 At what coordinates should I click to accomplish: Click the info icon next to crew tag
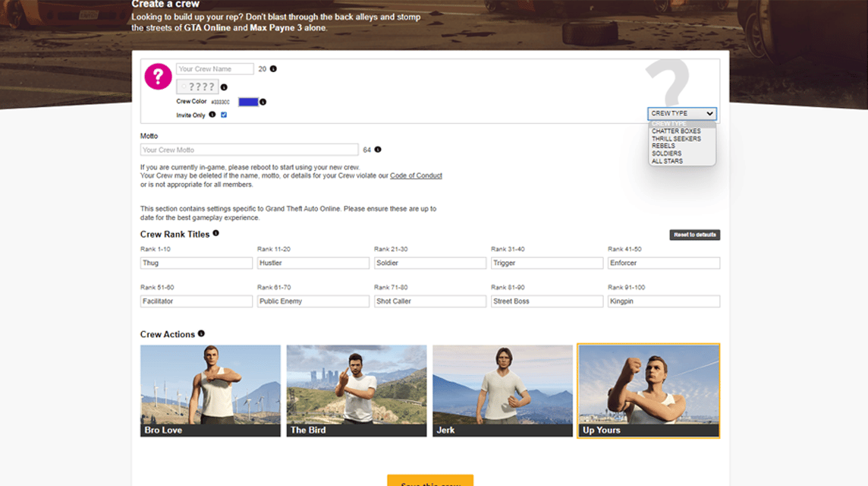(224, 87)
